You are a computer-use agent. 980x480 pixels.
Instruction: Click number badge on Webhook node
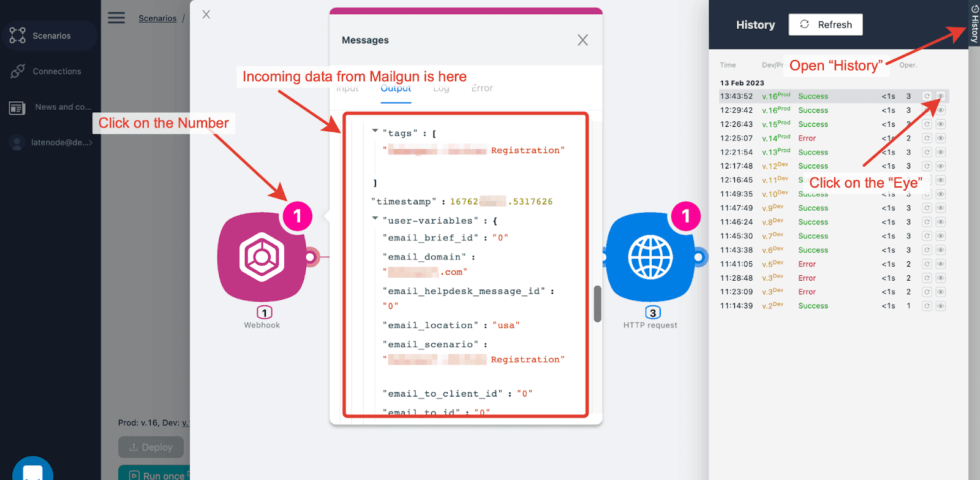point(297,216)
